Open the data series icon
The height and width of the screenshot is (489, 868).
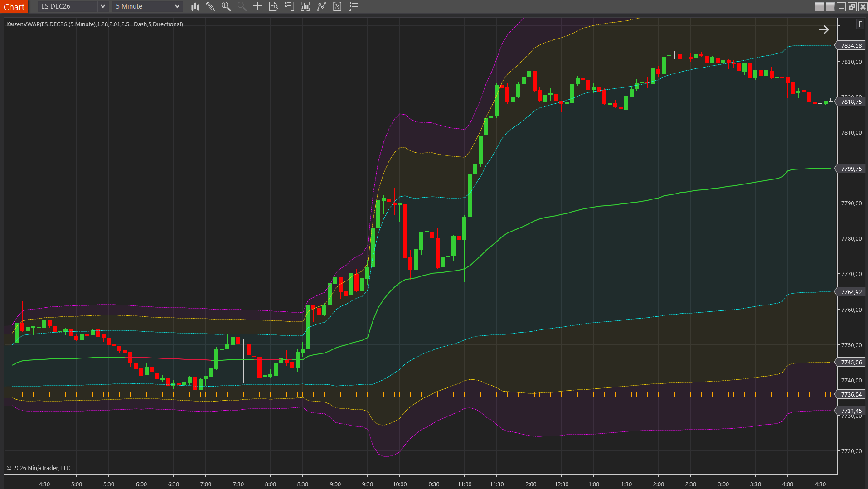click(305, 6)
